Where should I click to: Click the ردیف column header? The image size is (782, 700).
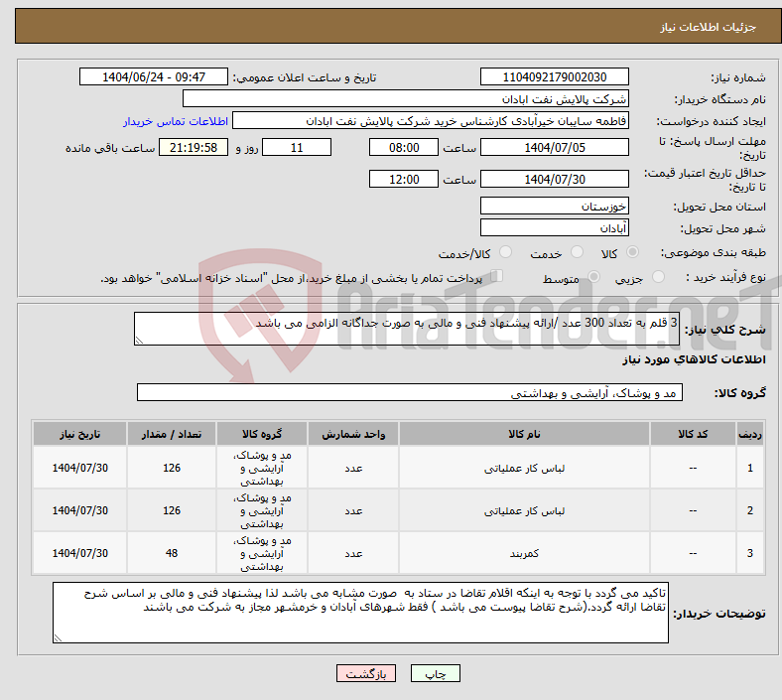click(750, 434)
